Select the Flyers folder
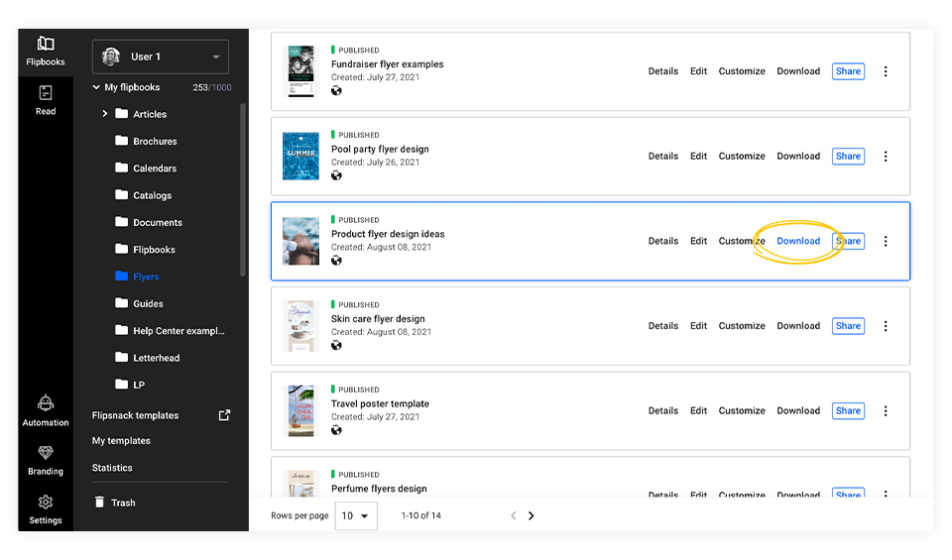 coord(146,277)
